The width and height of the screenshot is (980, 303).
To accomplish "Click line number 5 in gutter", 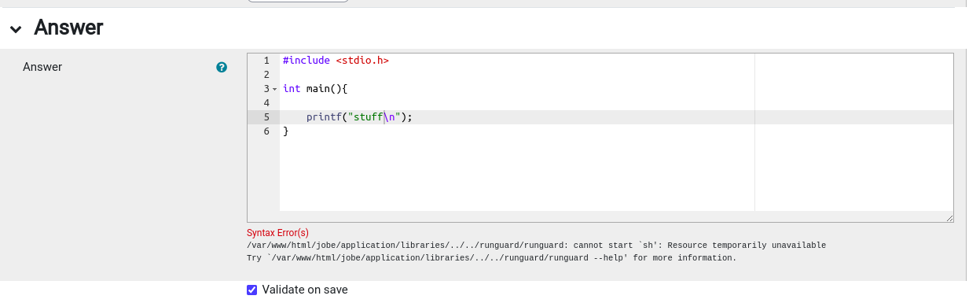I will (x=266, y=116).
